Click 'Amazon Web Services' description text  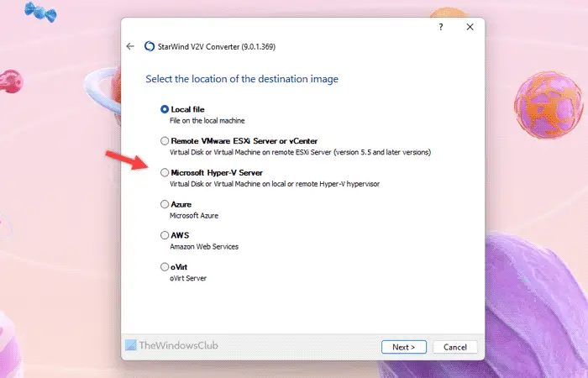click(204, 247)
